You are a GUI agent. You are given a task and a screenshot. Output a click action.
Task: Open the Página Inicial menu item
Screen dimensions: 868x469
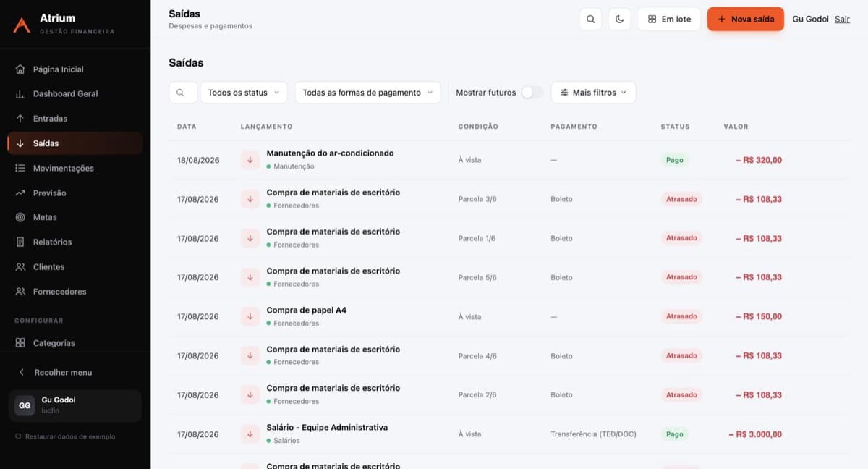coord(75,69)
